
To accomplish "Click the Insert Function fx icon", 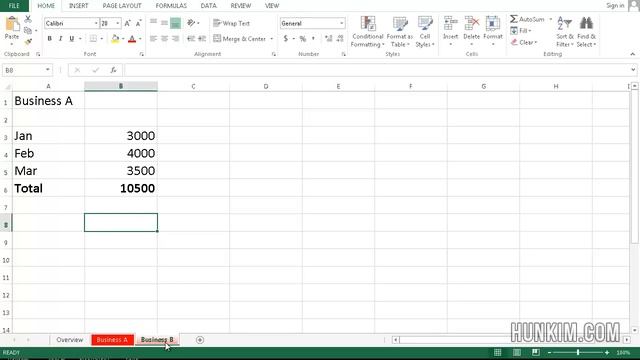I will (113, 70).
